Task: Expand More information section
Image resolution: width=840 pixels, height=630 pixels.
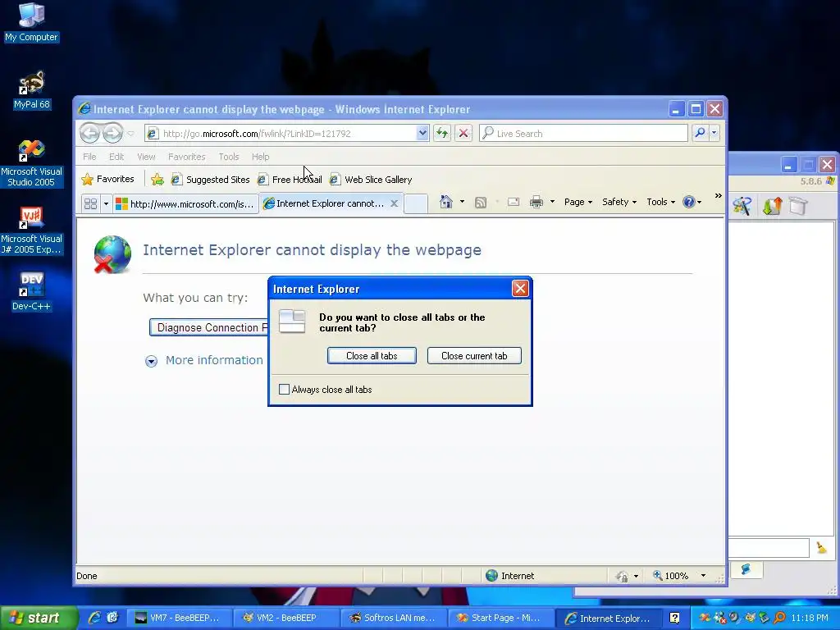Action: [x=203, y=361]
